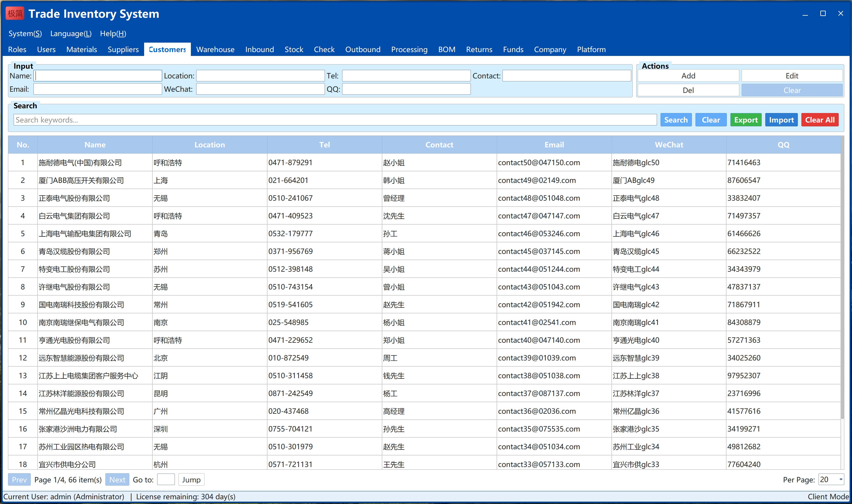
Task: Click the Edit button in Actions
Action: coord(792,76)
